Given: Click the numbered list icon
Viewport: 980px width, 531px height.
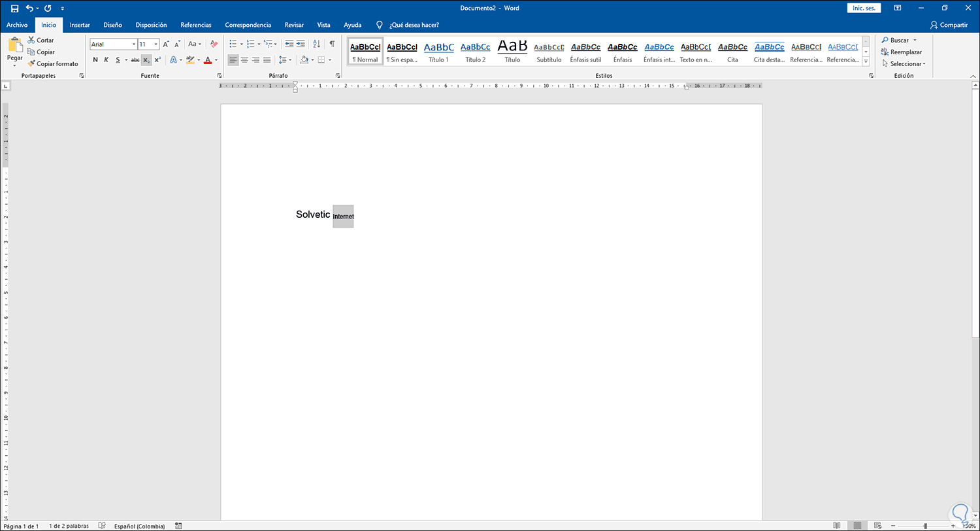Looking at the screenshot, I should (x=250, y=44).
